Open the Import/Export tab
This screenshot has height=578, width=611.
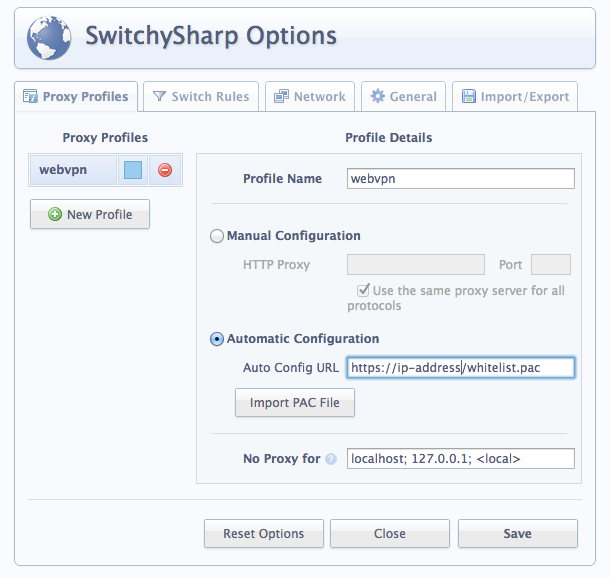coord(515,97)
